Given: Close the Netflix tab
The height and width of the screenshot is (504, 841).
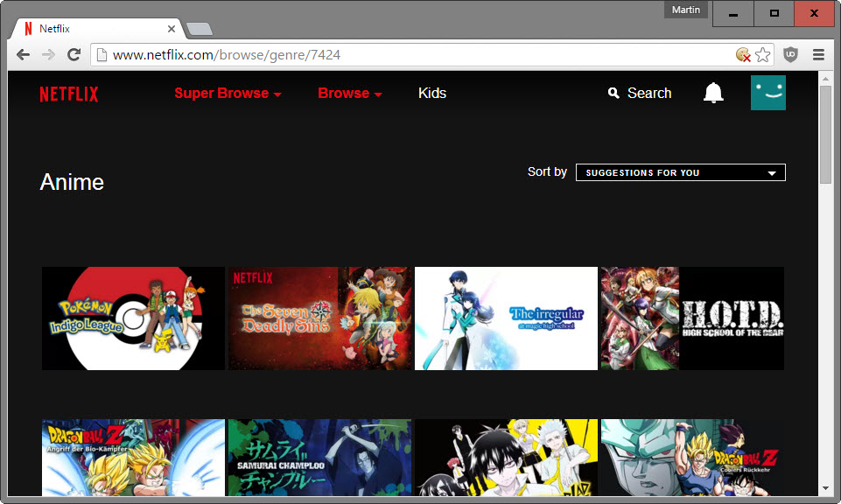Looking at the screenshot, I should (172, 29).
